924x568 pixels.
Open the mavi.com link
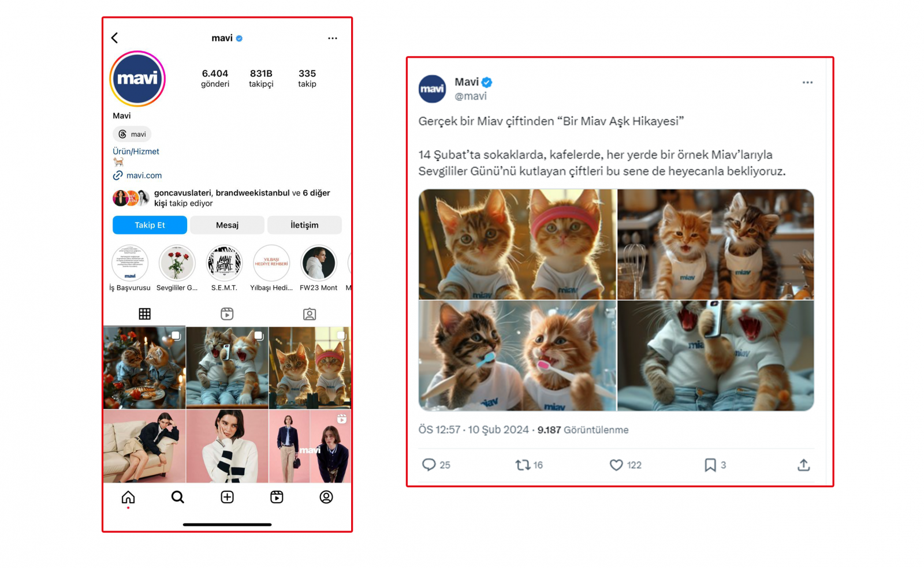(144, 175)
